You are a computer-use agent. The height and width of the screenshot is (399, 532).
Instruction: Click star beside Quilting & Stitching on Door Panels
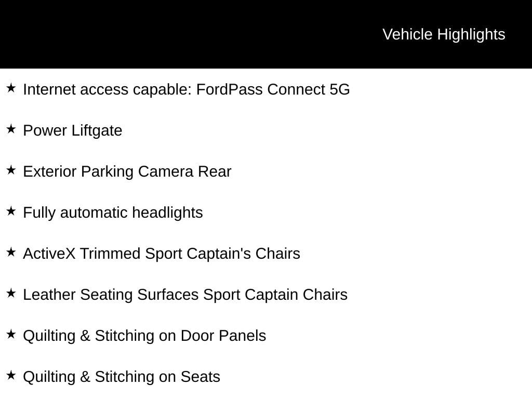(x=11, y=335)
